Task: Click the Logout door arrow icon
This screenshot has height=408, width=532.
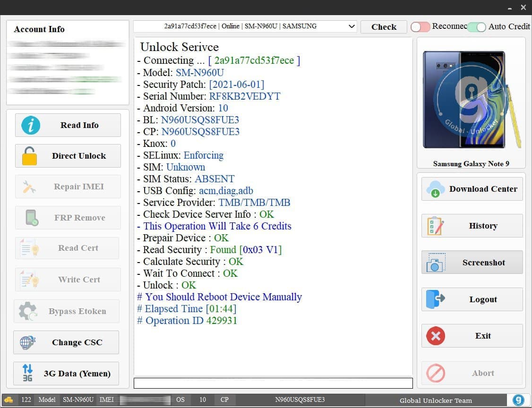Action: tap(436, 299)
